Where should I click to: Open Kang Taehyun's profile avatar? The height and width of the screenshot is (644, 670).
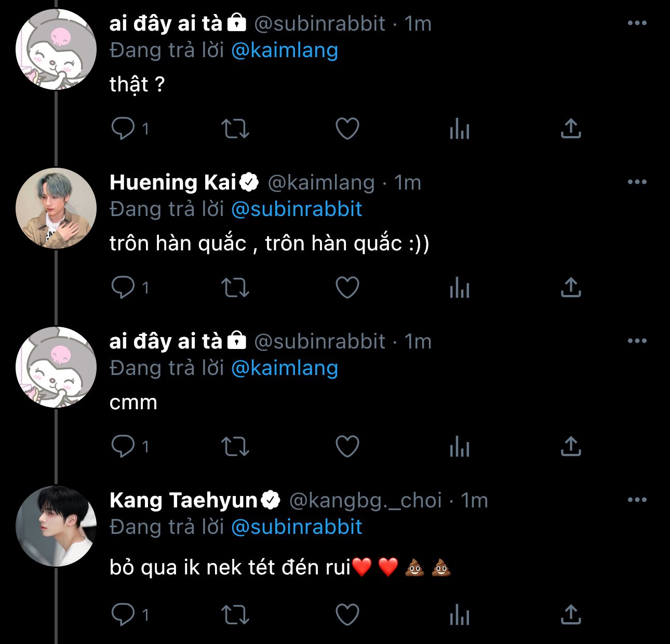point(56,526)
